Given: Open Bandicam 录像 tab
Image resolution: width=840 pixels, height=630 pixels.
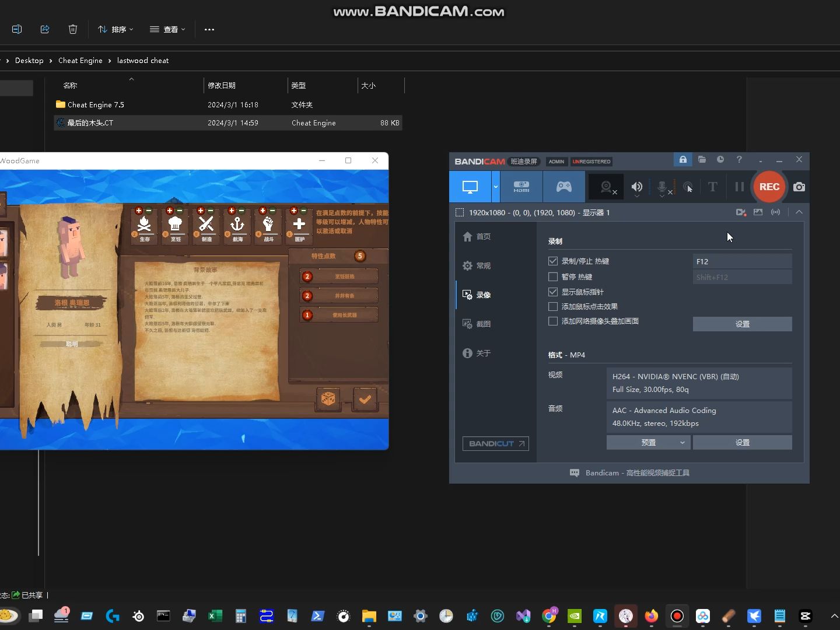Looking at the screenshot, I should (477, 295).
